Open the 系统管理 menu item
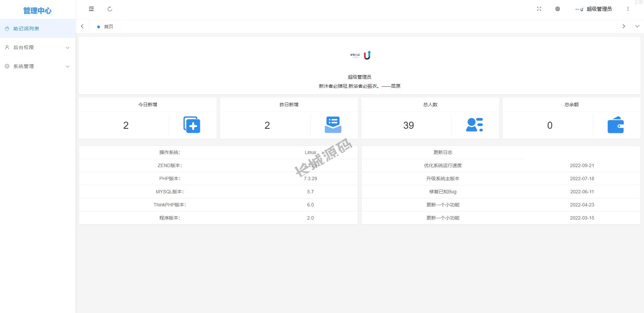Image resolution: width=644 pixels, height=313 pixels. 38,66
